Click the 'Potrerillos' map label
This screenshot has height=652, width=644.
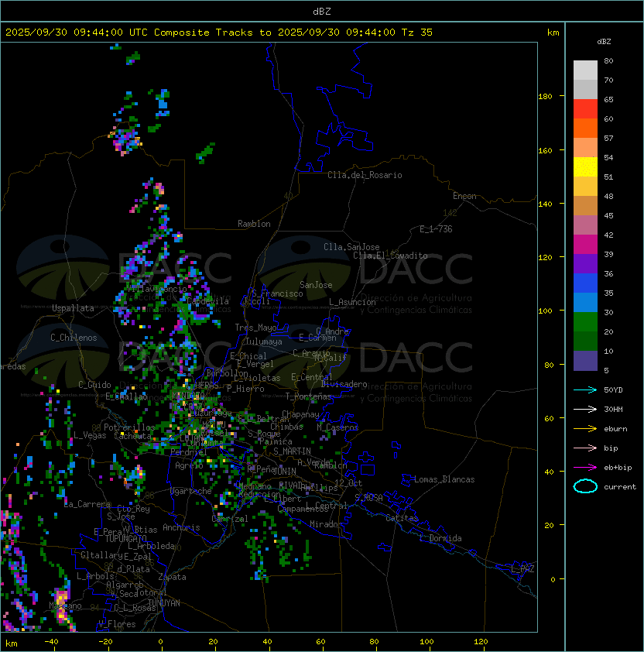[x=129, y=427]
